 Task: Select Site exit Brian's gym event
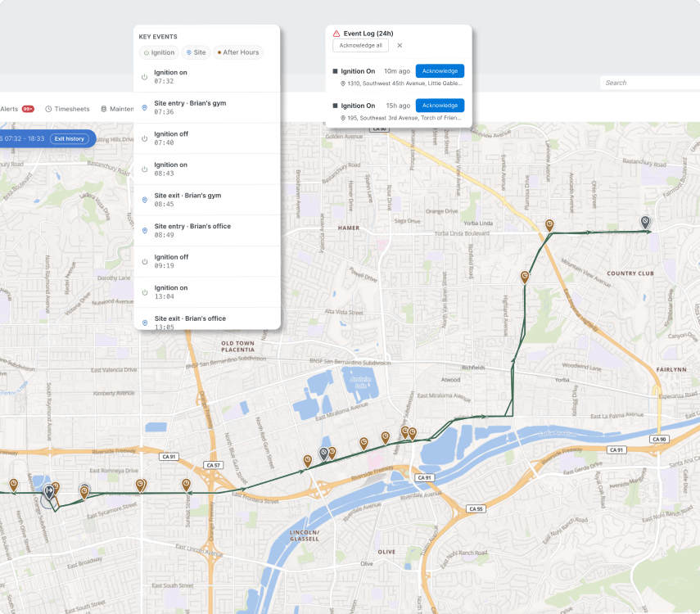pyautogui.click(x=206, y=200)
